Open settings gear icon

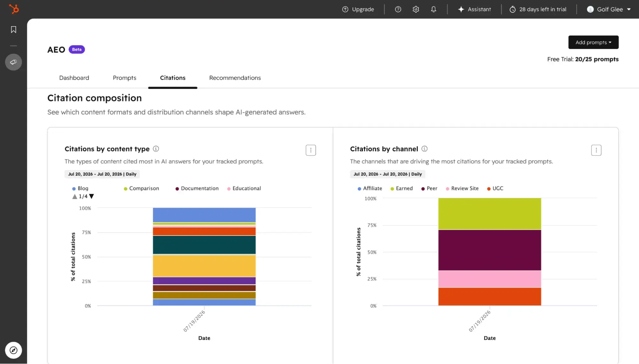click(x=416, y=9)
